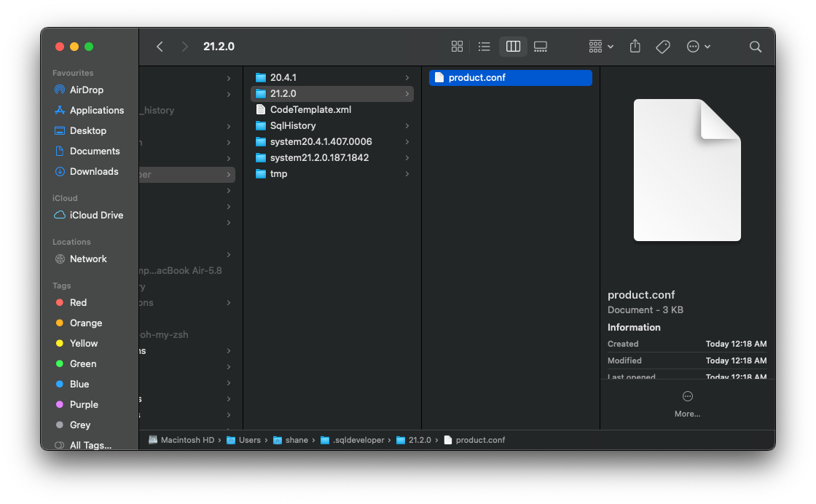Click the product.conf preview thumbnail
This screenshot has width=816, height=504.
687,170
